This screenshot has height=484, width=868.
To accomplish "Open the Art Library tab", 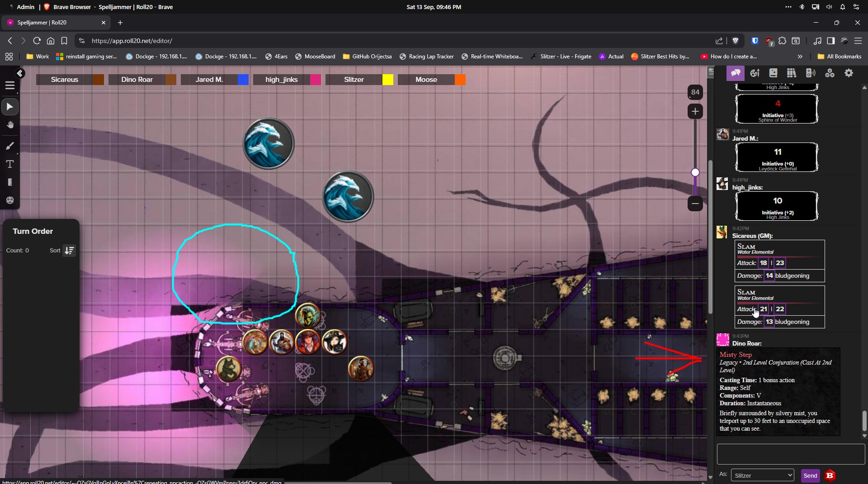I will [755, 73].
